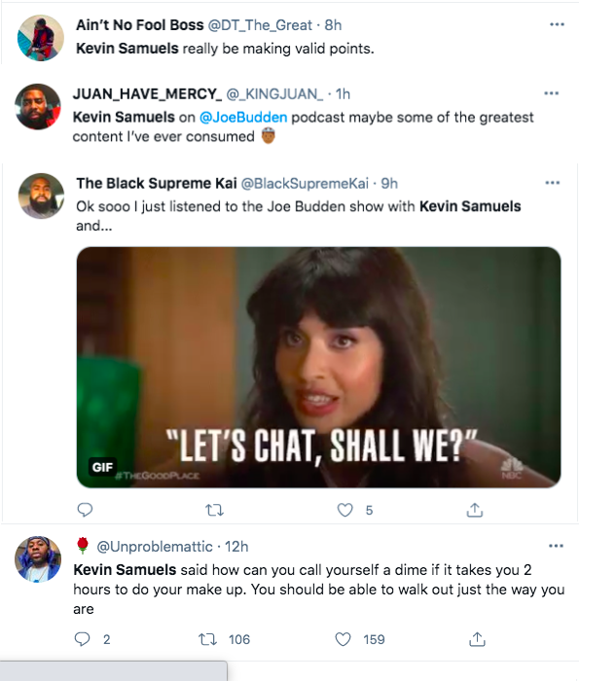Screen dimensions: 616x681
Task: Click JUAN_HAVE_MERCY_ profile picture
Action: coord(42,106)
